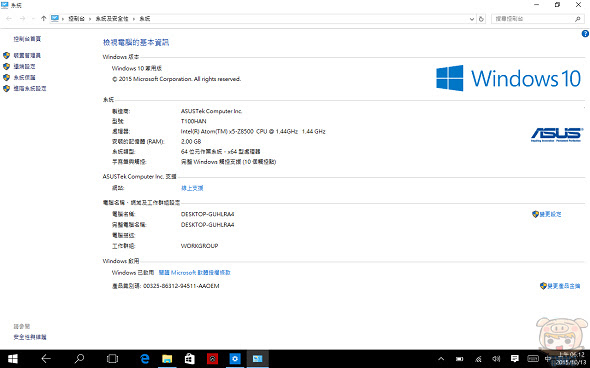This screenshot has height=368, width=590.
Task: Open the Windows Start menu
Action: coord(13,359)
